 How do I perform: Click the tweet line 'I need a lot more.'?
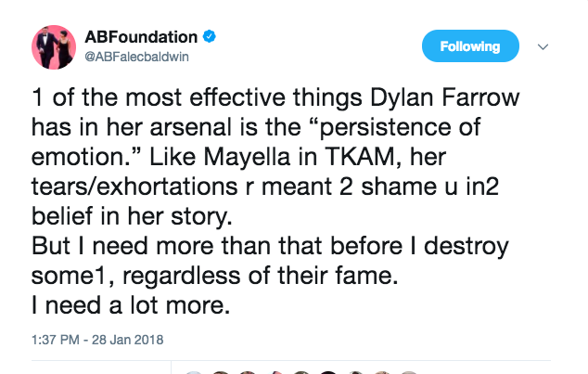pyautogui.click(x=131, y=305)
